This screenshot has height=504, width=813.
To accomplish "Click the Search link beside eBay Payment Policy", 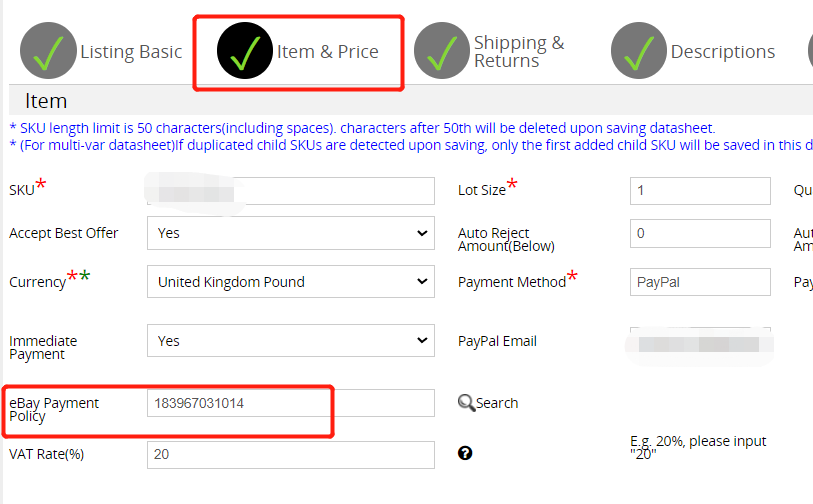I will click(x=497, y=403).
